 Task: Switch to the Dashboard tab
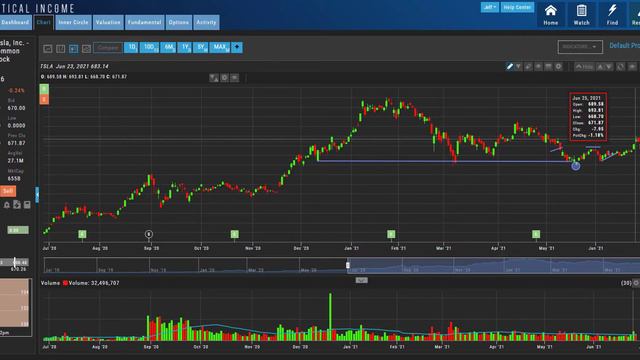tap(16, 22)
